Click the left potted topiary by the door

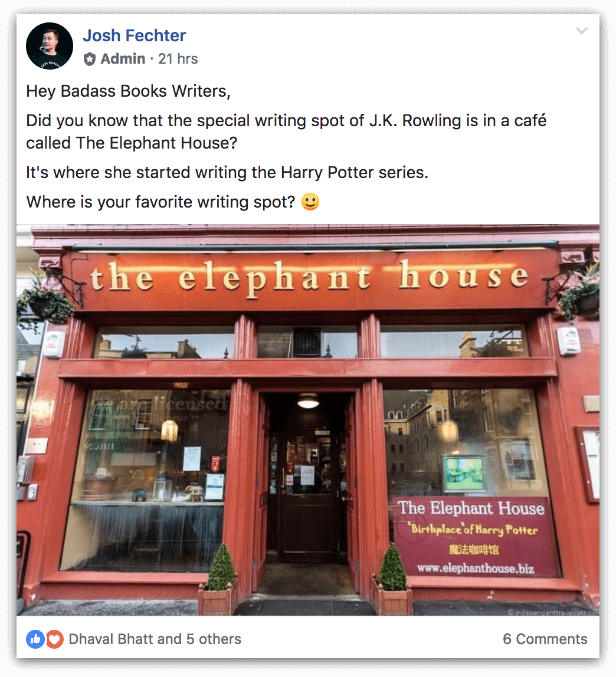(x=220, y=579)
